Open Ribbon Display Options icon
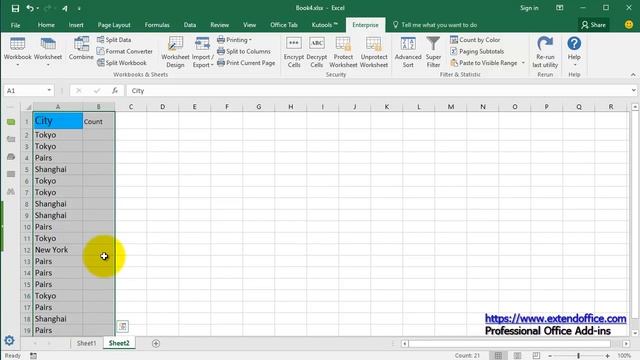Viewport: 640px width, 360px height. tap(560, 8)
